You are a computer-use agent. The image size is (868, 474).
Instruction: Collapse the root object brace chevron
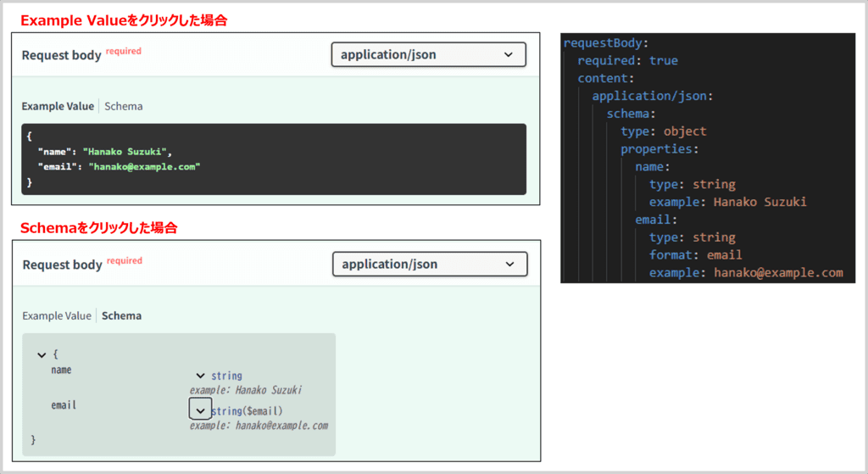(x=42, y=354)
